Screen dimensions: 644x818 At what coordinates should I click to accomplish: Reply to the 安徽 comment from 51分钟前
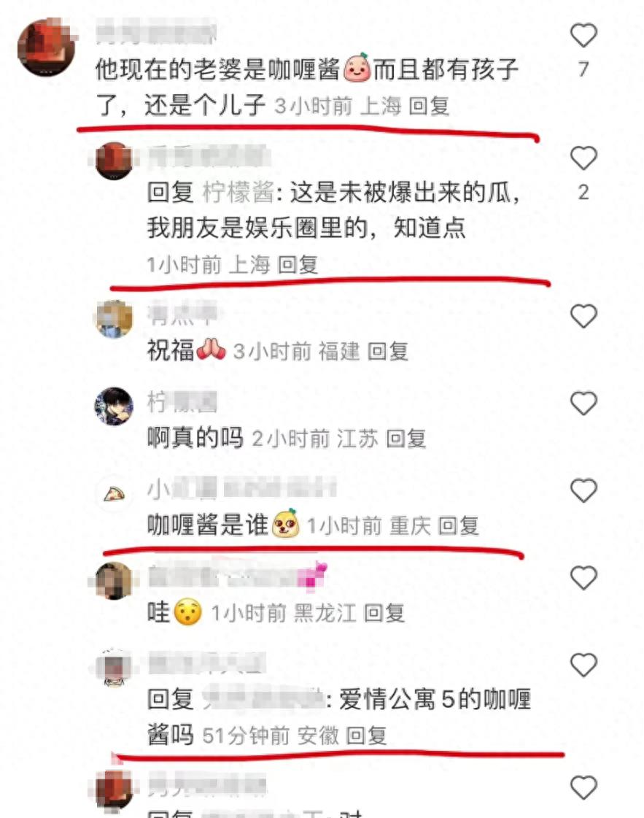[x=366, y=736]
